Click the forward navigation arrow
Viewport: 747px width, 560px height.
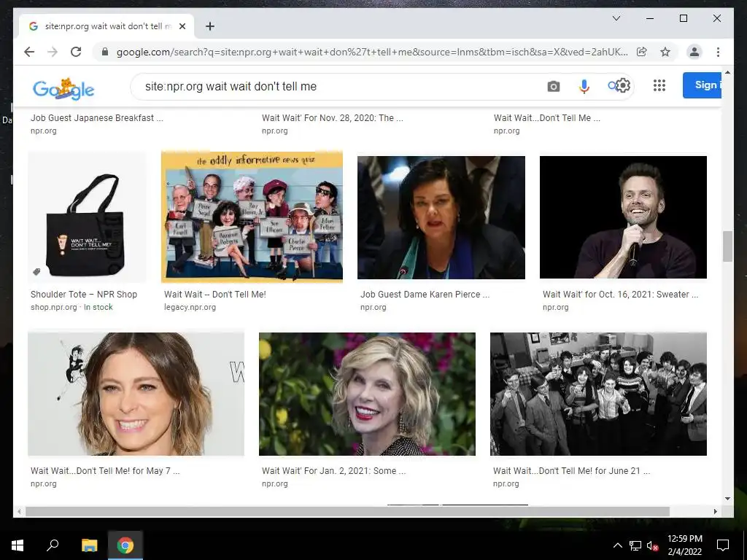coord(53,52)
